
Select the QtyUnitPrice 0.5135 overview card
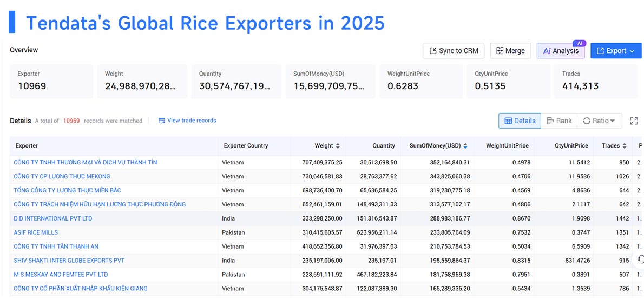(509, 81)
